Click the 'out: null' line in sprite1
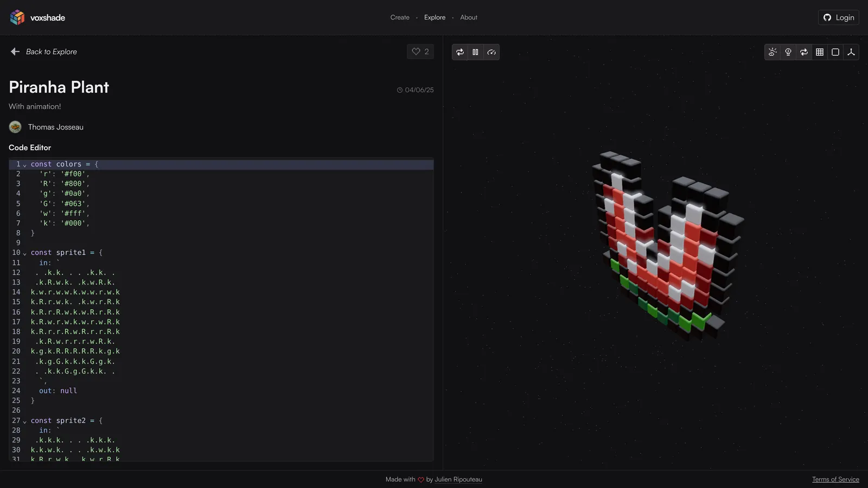 click(58, 391)
